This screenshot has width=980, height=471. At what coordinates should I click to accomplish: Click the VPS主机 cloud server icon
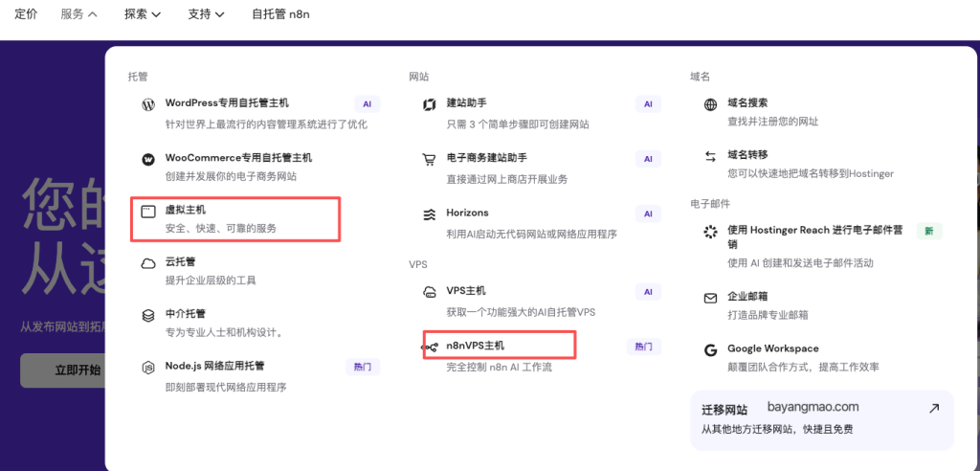point(430,292)
